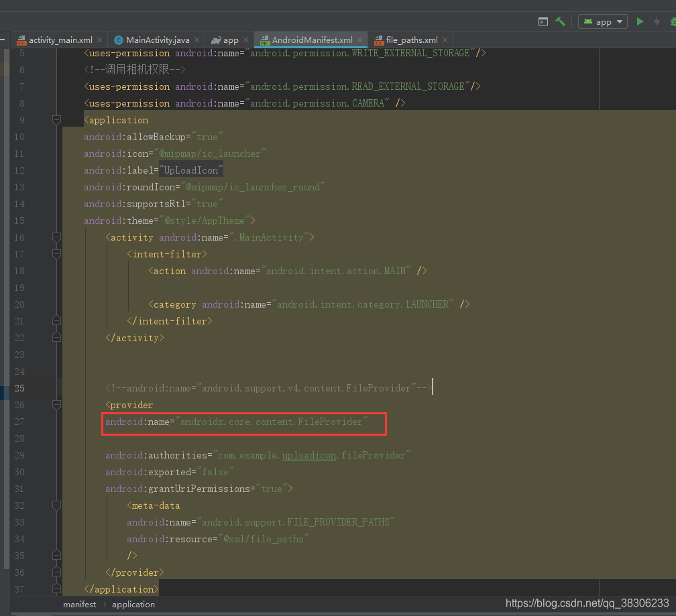Click the commented FileProvider line 25
Viewport: 676px width, 616px height.
click(268, 388)
